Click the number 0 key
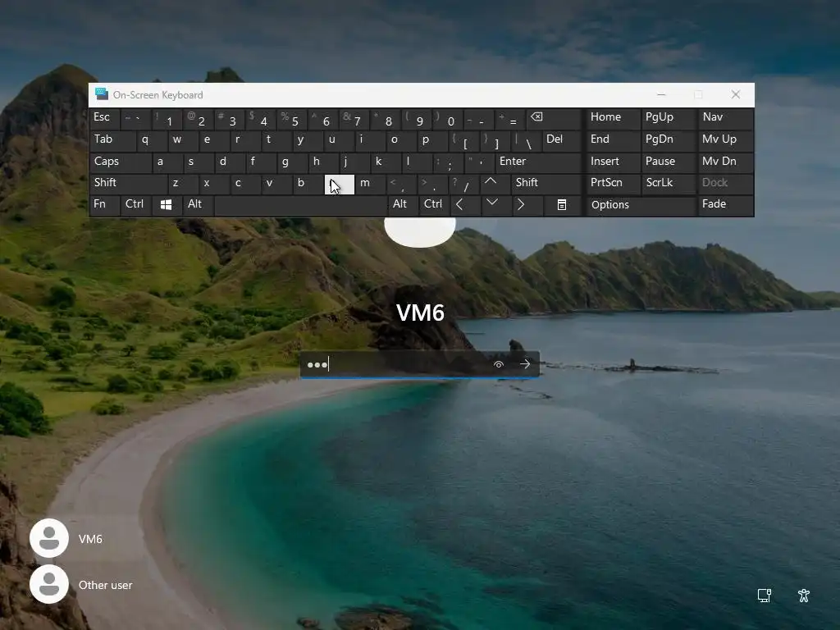The height and width of the screenshot is (630, 840). tap(448, 119)
